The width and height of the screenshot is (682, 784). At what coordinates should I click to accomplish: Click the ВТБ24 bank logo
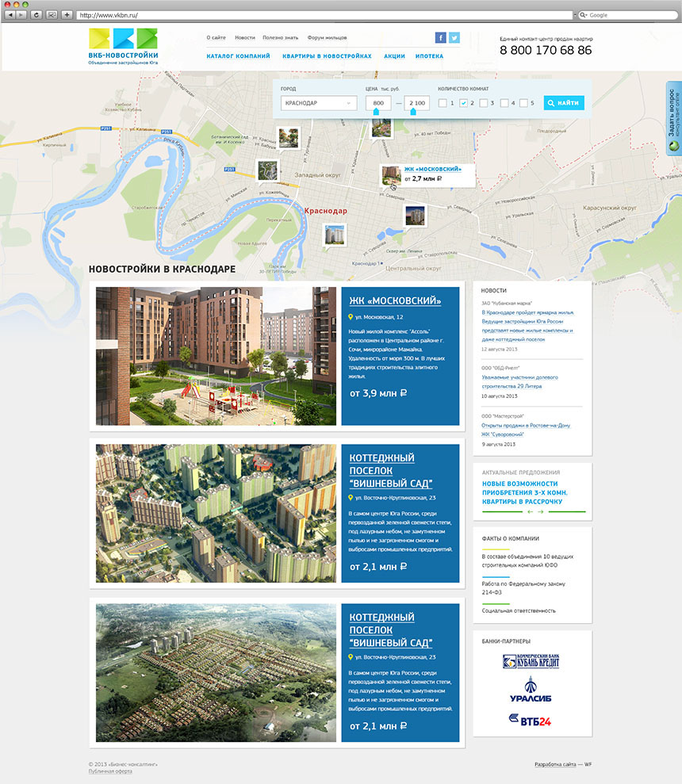click(530, 721)
